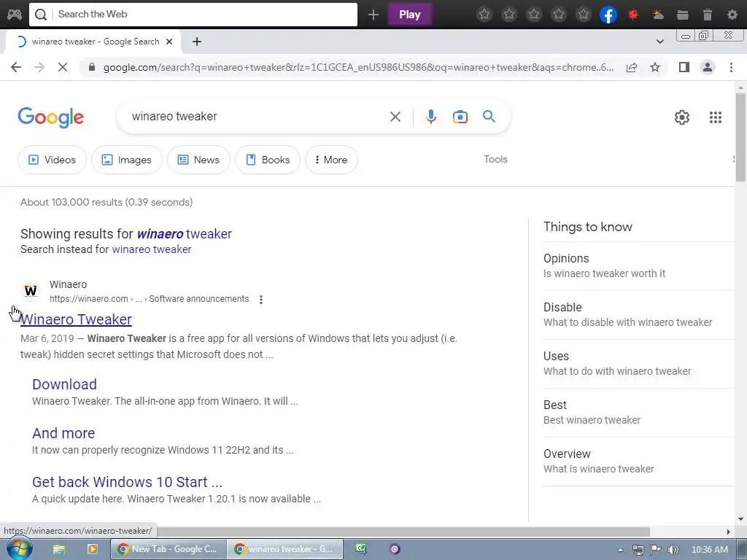Open a new browser tab
The width and height of the screenshot is (747, 560).
point(197,42)
